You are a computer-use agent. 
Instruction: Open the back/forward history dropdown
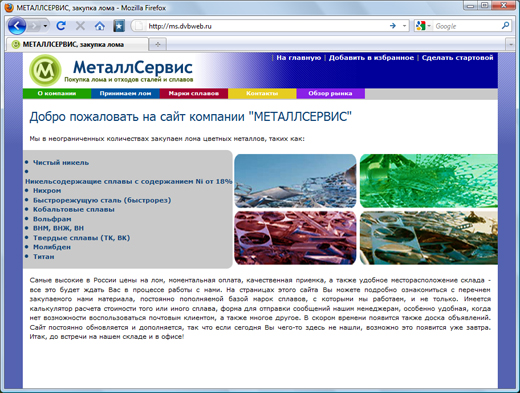[x=45, y=26]
